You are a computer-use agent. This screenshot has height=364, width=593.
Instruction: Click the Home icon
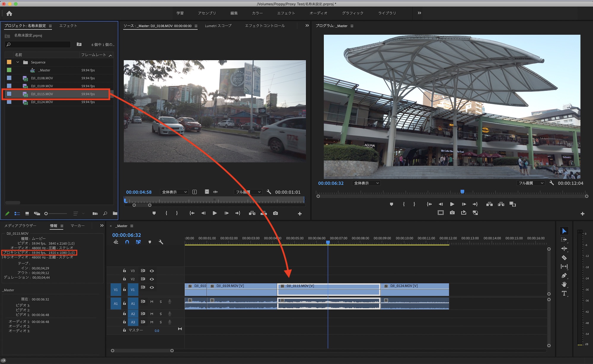[9, 13]
